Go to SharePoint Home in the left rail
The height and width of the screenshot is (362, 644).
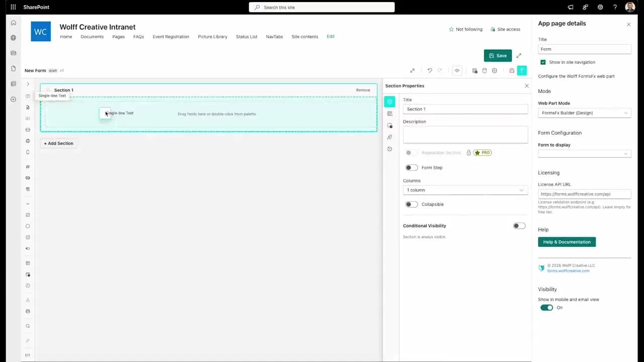[x=14, y=23]
